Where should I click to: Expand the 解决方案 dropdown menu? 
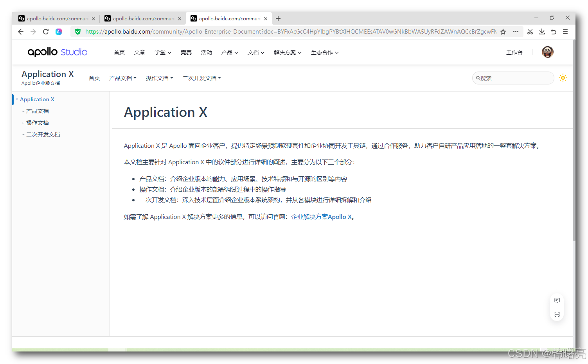click(x=288, y=52)
